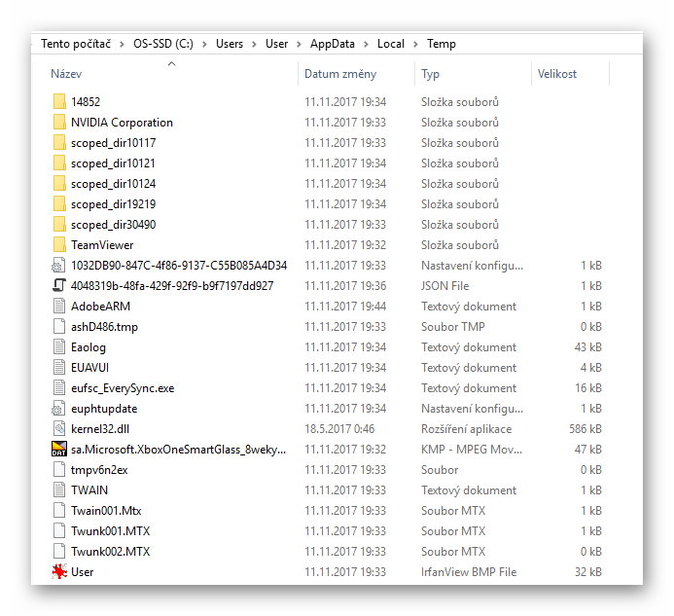674x616 pixels.
Task: Open chevron after Users breadcrumb
Action: pyautogui.click(x=255, y=44)
